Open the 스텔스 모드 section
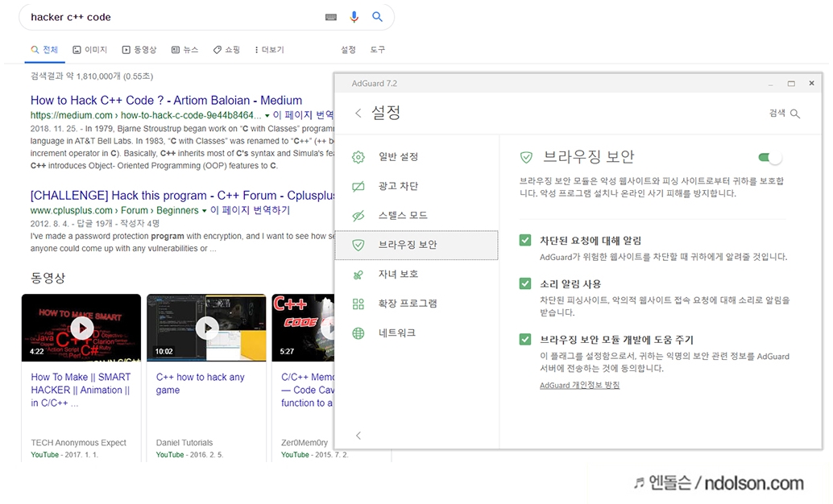Viewport: 833px width, 504px height. [416, 216]
